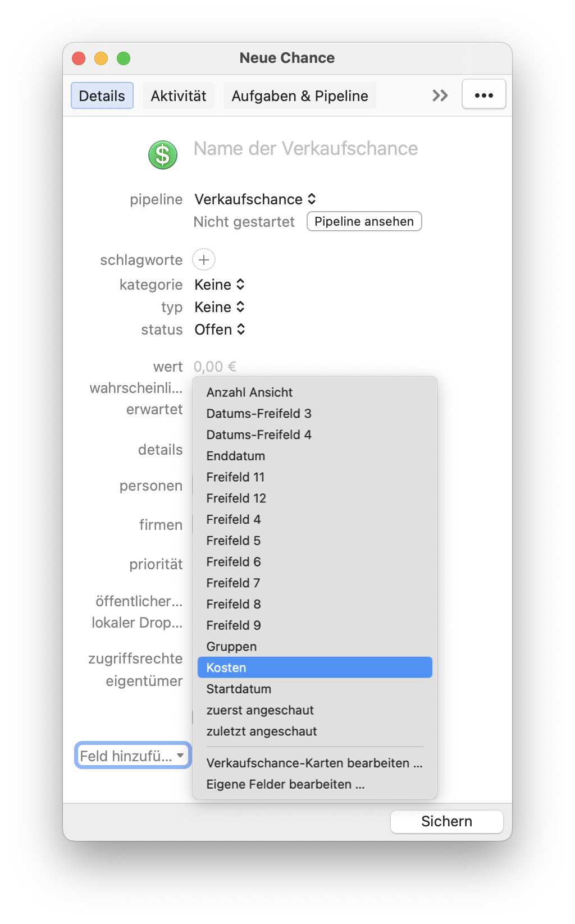Click the Name der Verkaufschance field
Viewport: 575px width, 924px height.
(306, 149)
